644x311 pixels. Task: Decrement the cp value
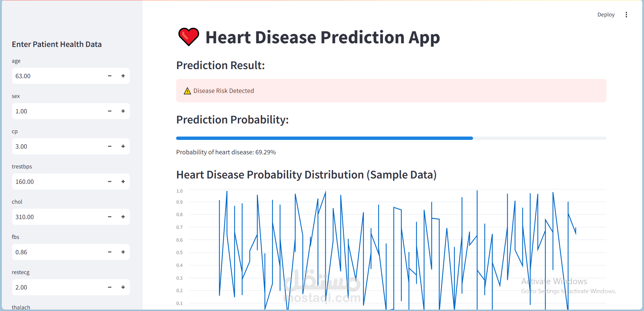coord(110,146)
